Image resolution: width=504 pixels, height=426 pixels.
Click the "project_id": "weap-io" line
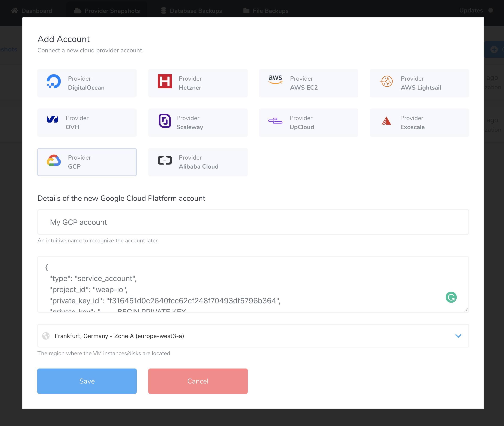tap(88, 290)
